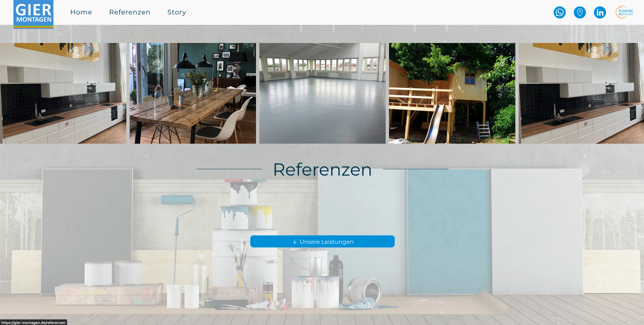The width and height of the screenshot is (644, 325).
Task: Click the Running With Us badge
Action: tap(625, 12)
